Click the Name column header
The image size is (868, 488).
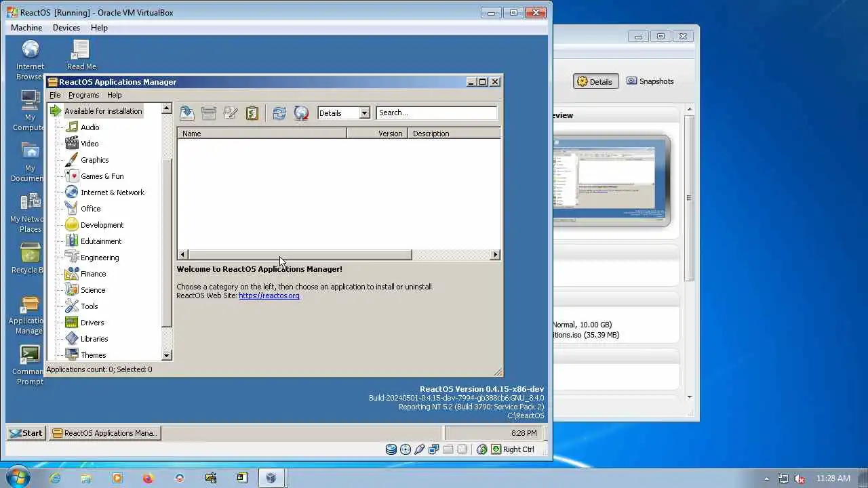tap(262, 134)
